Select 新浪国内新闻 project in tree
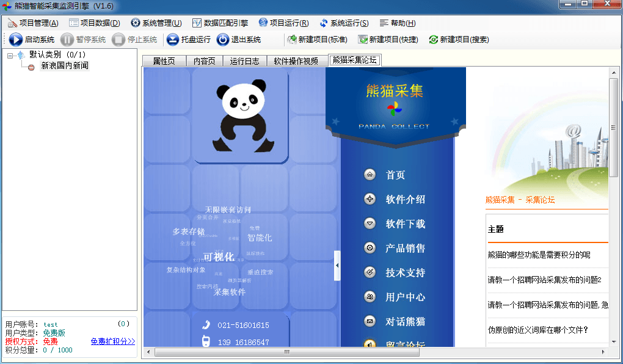 click(64, 66)
